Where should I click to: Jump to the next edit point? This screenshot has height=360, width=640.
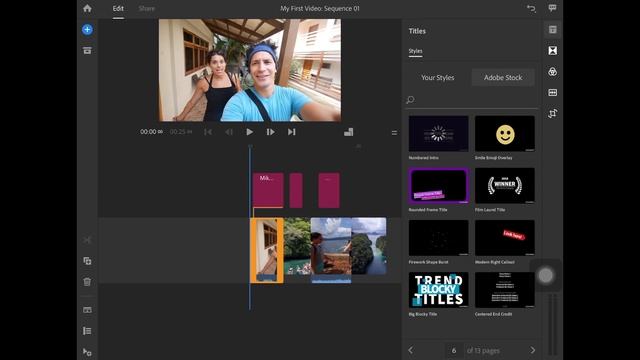click(291, 132)
